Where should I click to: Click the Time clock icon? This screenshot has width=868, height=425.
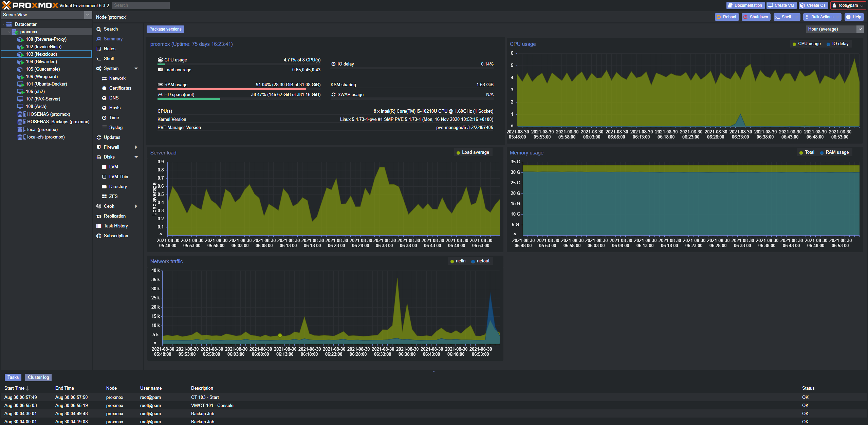(x=104, y=118)
